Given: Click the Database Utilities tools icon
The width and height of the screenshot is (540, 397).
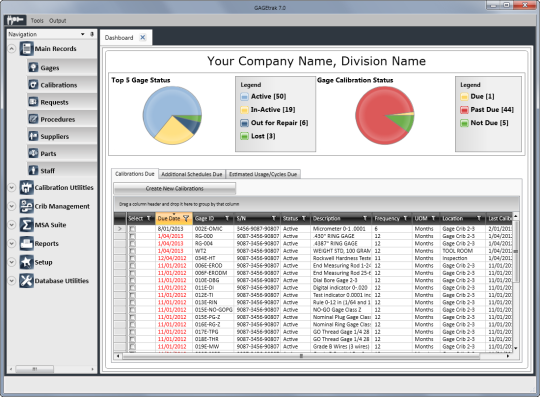Looking at the screenshot, I should click(27, 281).
